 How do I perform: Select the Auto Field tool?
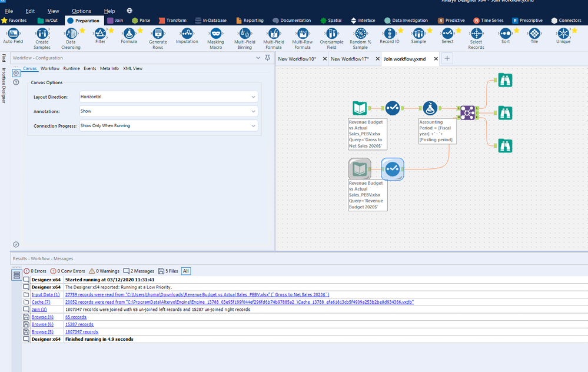[13, 36]
